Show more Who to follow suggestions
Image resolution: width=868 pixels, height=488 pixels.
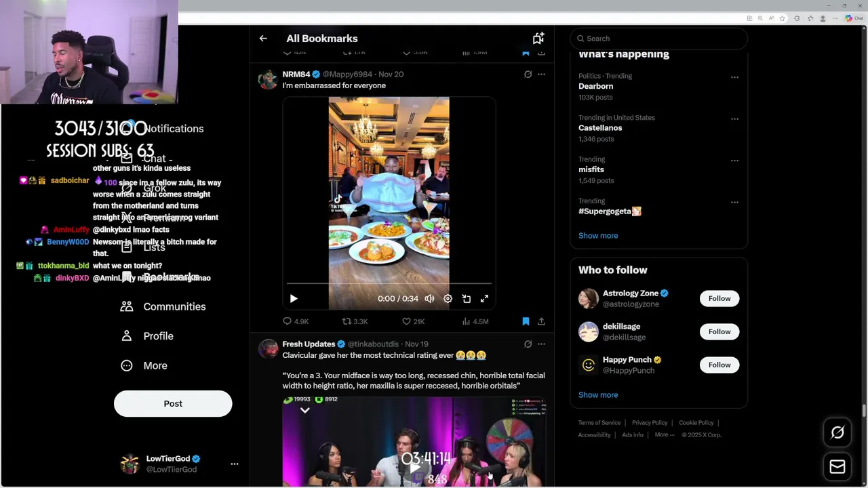pyautogui.click(x=598, y=395)
